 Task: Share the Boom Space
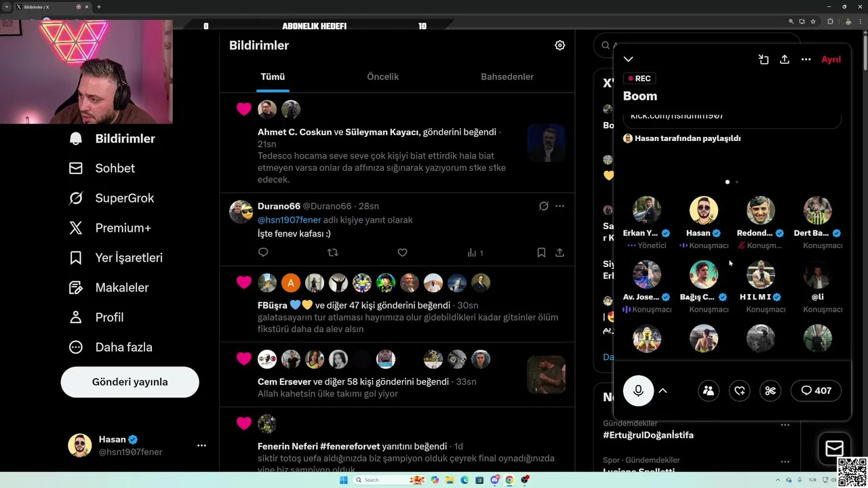point(785,59)
